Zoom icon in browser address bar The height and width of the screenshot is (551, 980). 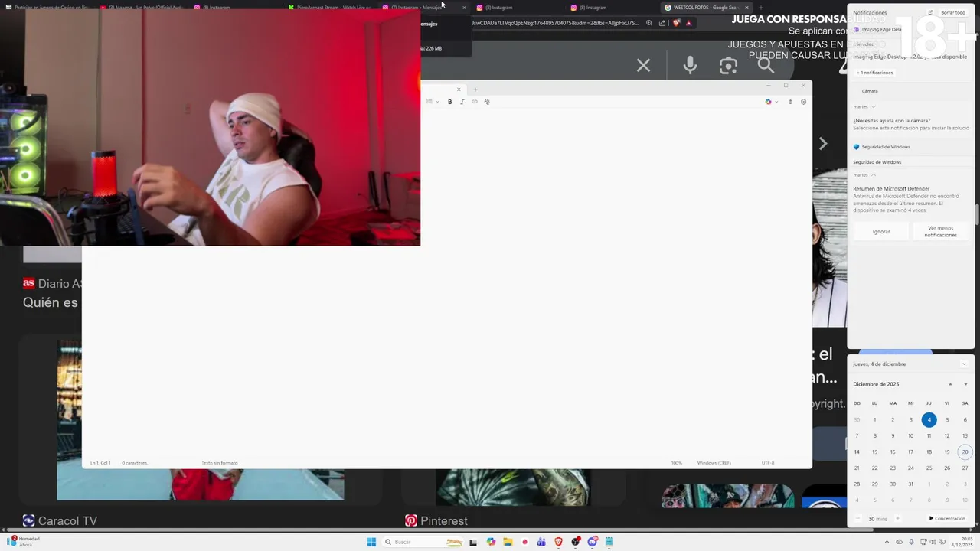[649, 23]
